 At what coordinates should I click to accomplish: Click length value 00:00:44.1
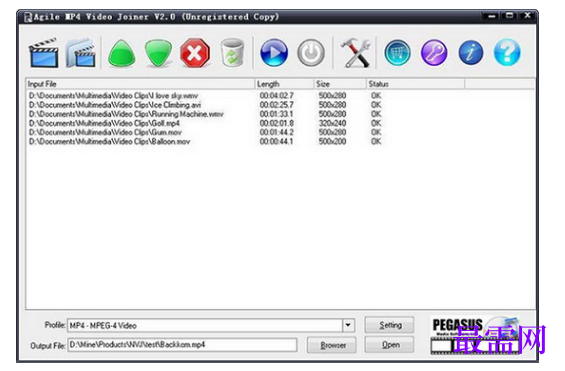(x=277, y=142)
